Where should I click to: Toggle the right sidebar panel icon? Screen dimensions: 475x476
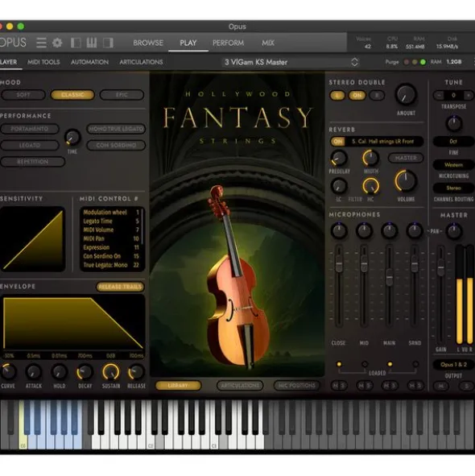tap(108, 43)
